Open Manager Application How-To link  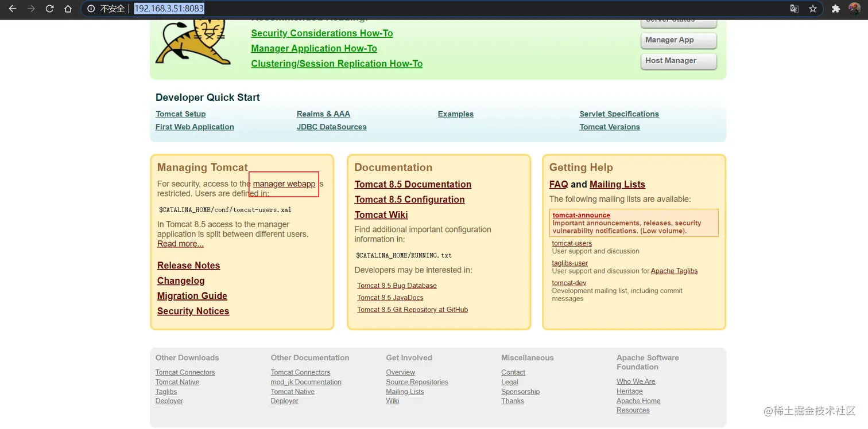tap(314, 49)
